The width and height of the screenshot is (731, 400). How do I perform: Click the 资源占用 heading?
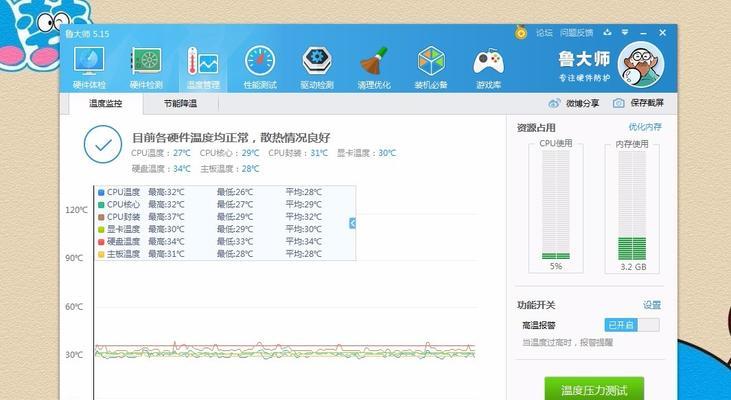[x=536, y=128]
